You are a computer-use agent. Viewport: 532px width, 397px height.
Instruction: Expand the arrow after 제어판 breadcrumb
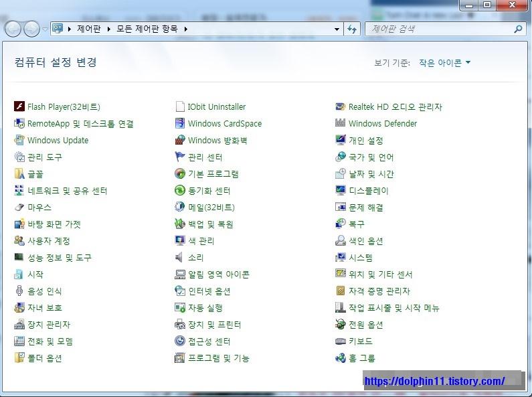coord(109,29)
